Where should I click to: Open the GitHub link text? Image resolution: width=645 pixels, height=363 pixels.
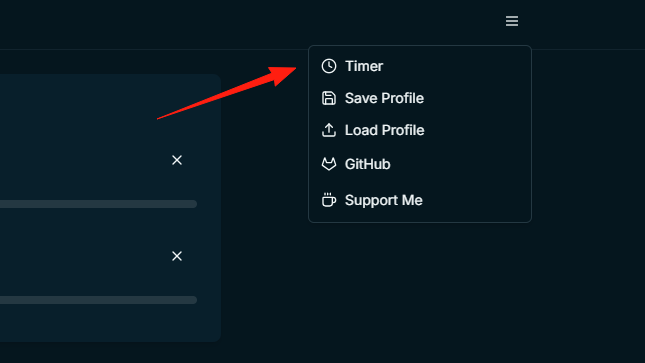pyautogui.click(x=367, y=164)
